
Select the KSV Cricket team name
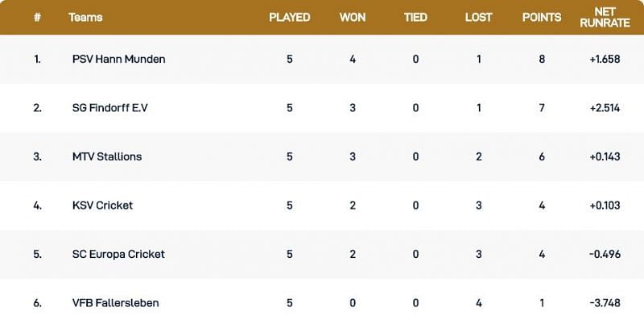tap(102, 205)
